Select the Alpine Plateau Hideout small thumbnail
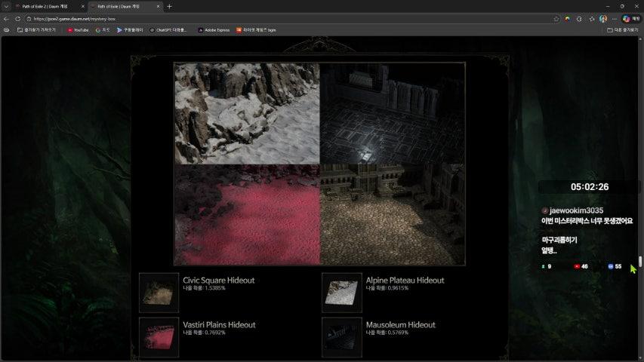 point(342,293)
